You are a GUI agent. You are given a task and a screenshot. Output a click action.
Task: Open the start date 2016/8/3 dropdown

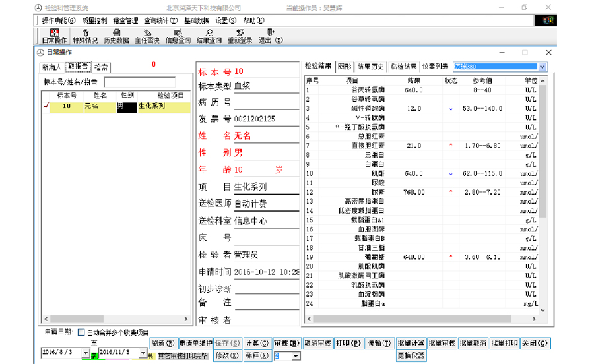(86, 353)
